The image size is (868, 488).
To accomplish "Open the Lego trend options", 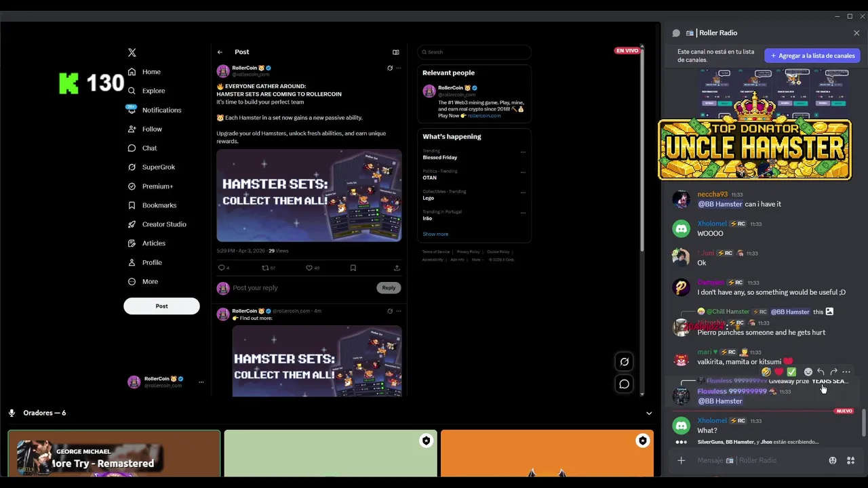I will click(523, 192).
